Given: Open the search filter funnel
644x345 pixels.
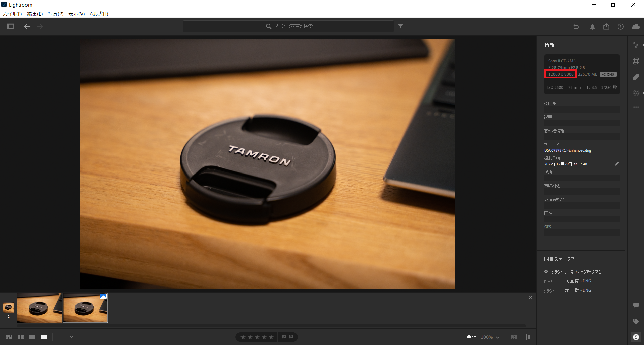Looking at the screenshot, I should click(400, 26).
